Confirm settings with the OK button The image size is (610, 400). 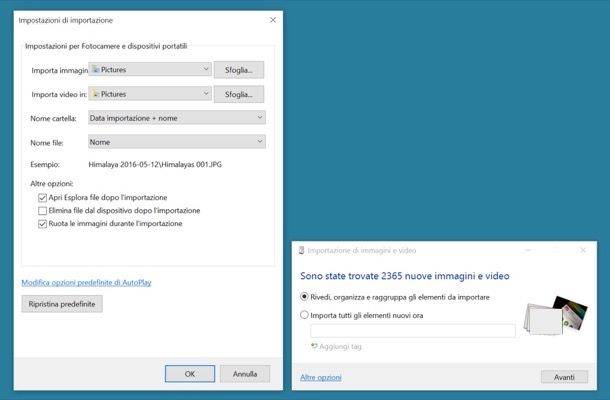[x=190, y=374]
